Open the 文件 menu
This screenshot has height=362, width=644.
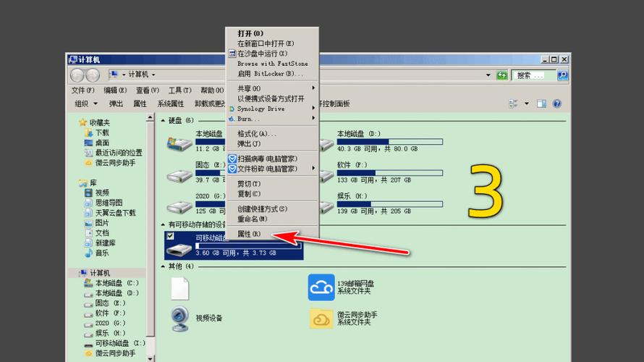pos(82,90)
